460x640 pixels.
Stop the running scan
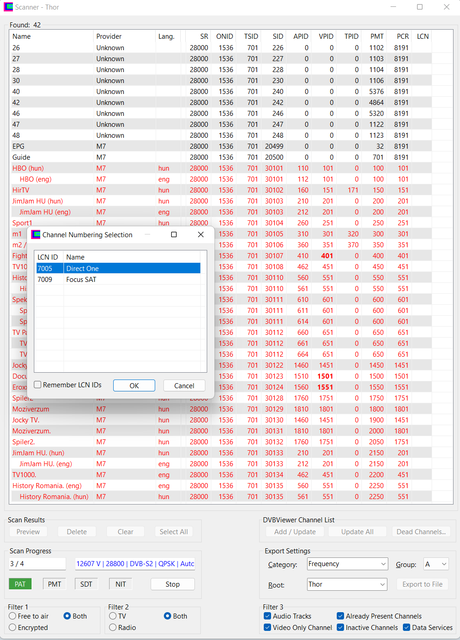[x=173, y=584]
